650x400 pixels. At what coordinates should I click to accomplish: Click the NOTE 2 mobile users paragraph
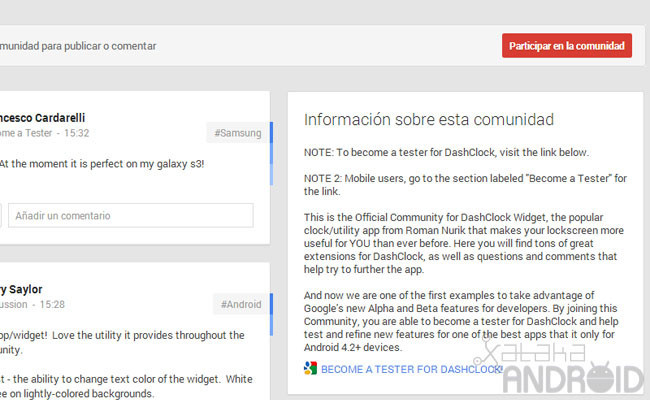click(x=465, y=184)
